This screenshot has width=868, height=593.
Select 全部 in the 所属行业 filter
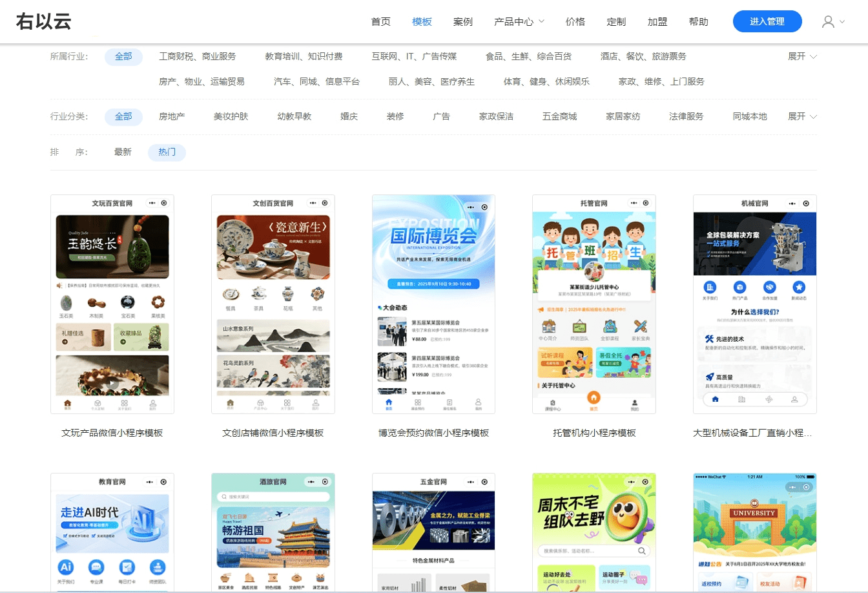click(x=123, y=57)
